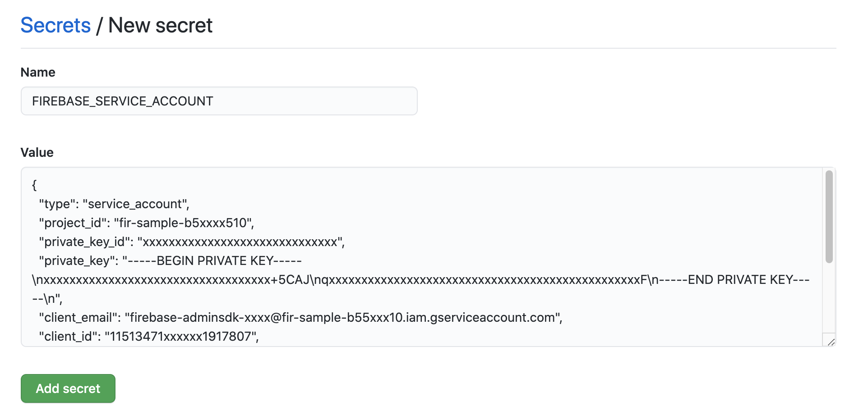Click the "type" key in the JSON
The height and width of the screenshot is (420, 868).
[57, 204]
